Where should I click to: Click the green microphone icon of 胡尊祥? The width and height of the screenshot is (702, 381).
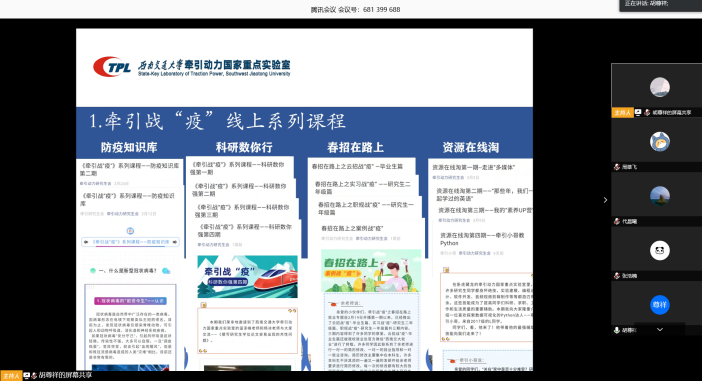pos(617,330)
